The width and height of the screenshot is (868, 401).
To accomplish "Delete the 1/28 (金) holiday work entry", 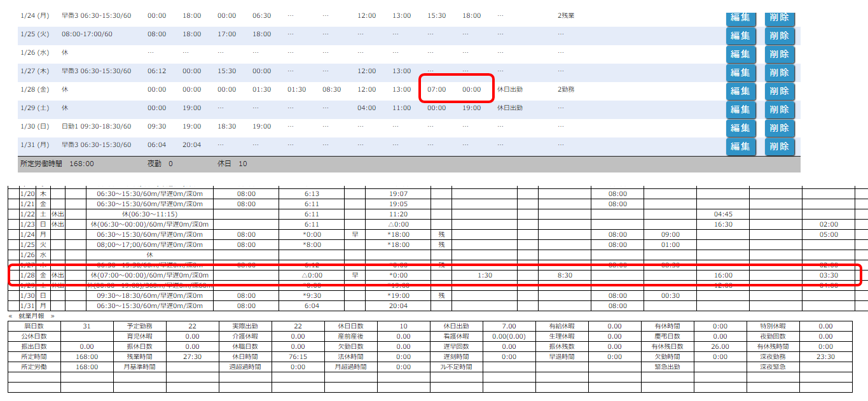I will point(780,91).
